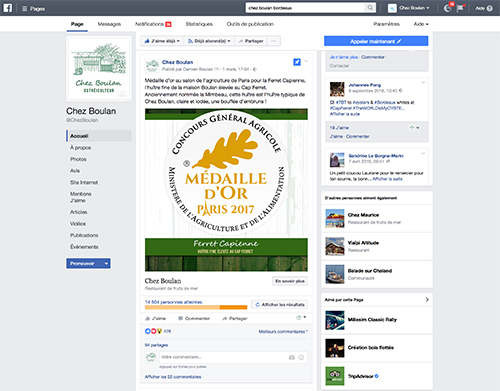Open the Pages menu icon in top bar
This screenshot has height=391, width=500.
[25, 9]
